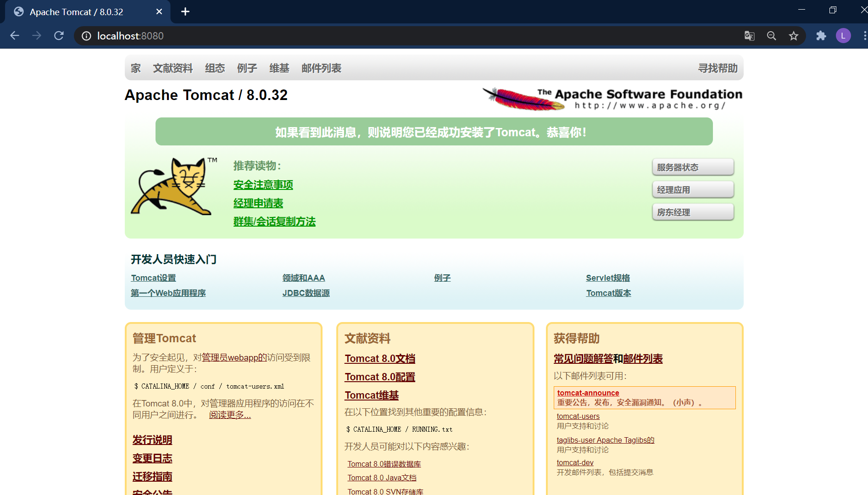Image resolution: width=868 pixels, height=495 pixels.
Task: Select 维基 in the top navigation
Action: coord(279,68)
